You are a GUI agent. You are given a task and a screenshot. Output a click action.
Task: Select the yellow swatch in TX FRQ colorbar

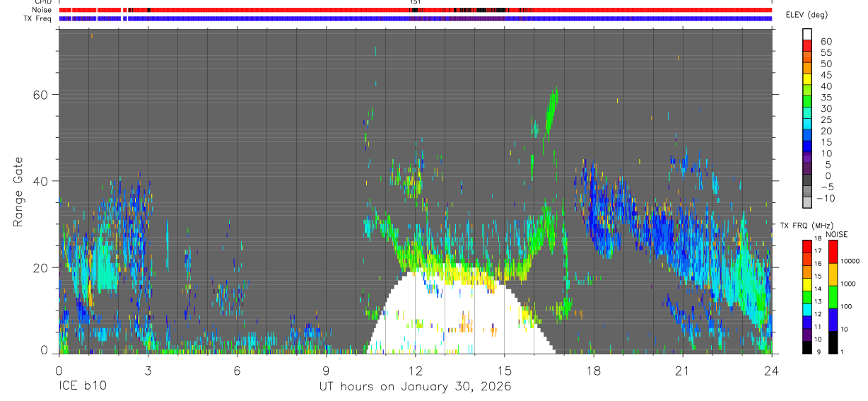click(807, 283)
